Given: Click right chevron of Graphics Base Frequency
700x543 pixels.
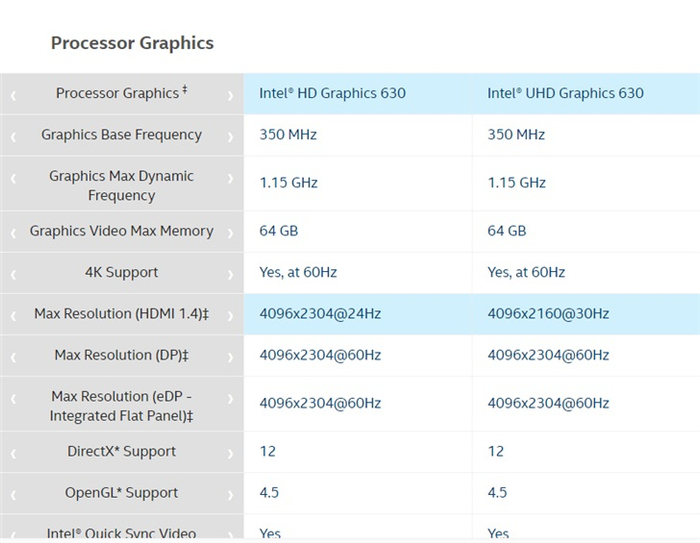Looking at the screenshot, I should click(x=230, y=135).
